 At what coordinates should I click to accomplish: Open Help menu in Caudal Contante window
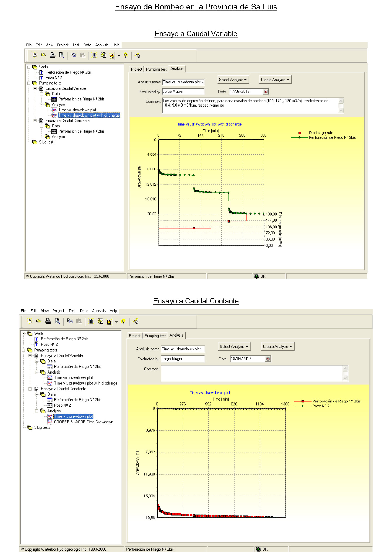113,311
